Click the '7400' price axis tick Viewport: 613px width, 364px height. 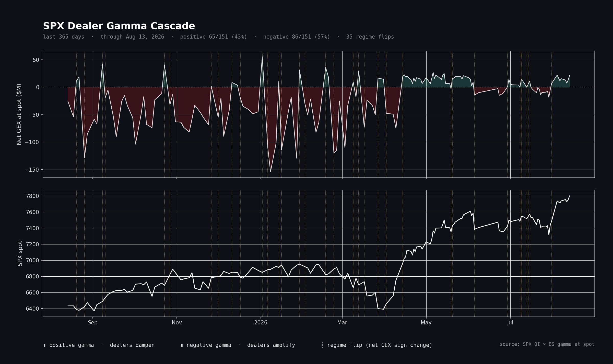[x=33, y=228]
